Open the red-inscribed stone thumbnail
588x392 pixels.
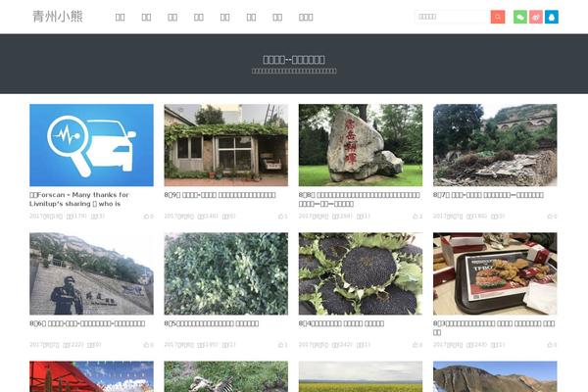pyautogui.click(x=361, y=145)
